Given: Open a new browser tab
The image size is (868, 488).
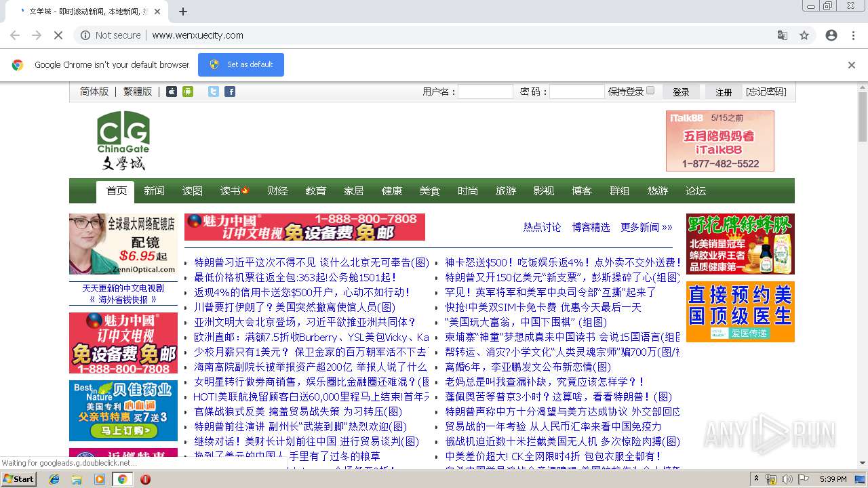Looking at the screenshot, I should pos(183,12).
